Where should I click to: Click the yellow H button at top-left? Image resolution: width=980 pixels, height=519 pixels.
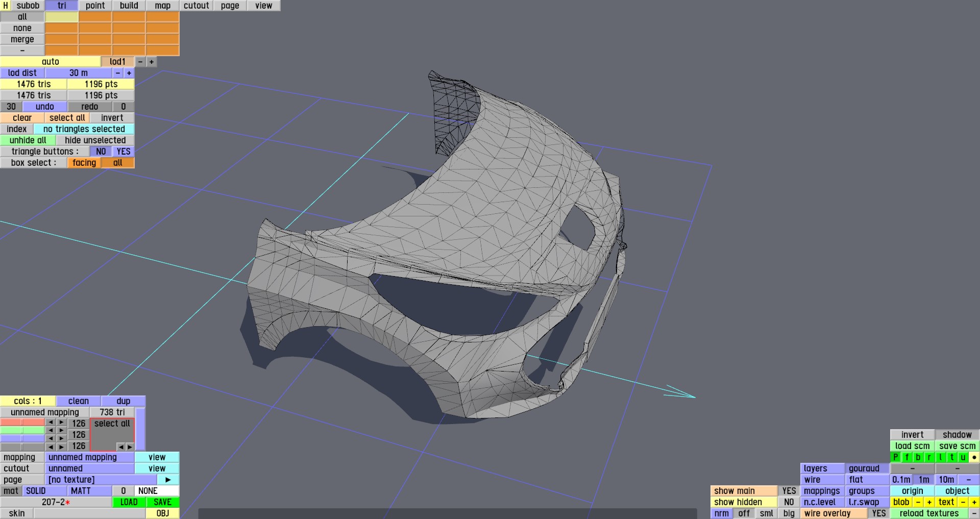[x=6, y=6]
